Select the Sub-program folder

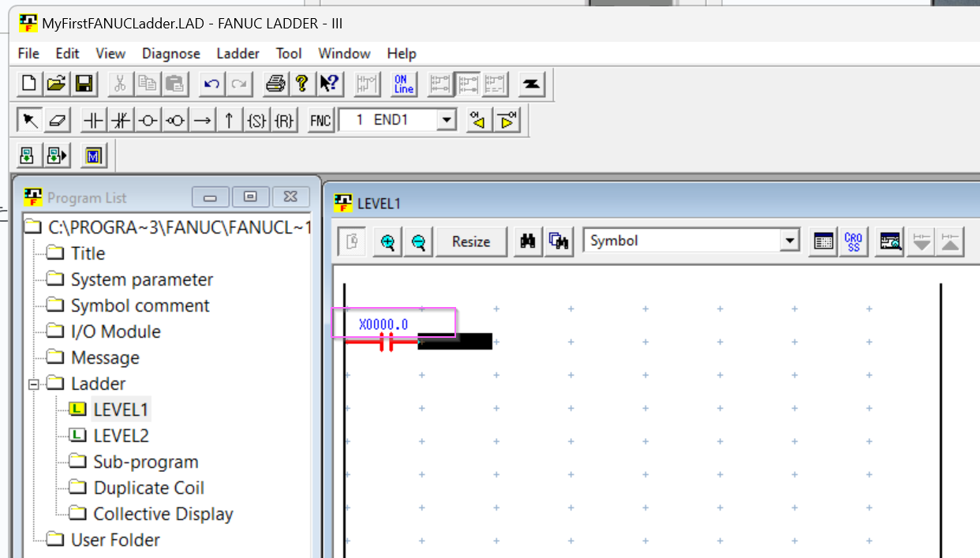click(x=145, y=462)
